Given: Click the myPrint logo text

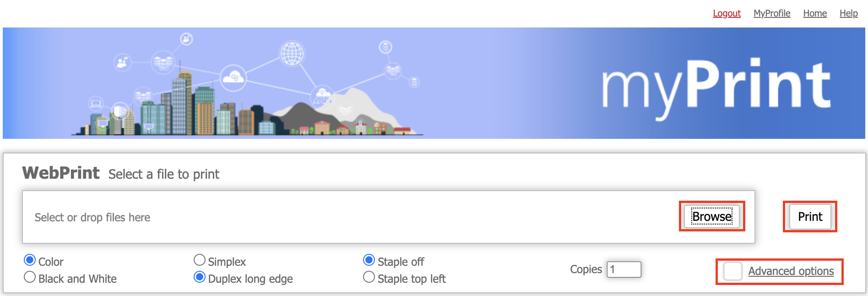Looking at the screenshot, I should pos(716,87).
